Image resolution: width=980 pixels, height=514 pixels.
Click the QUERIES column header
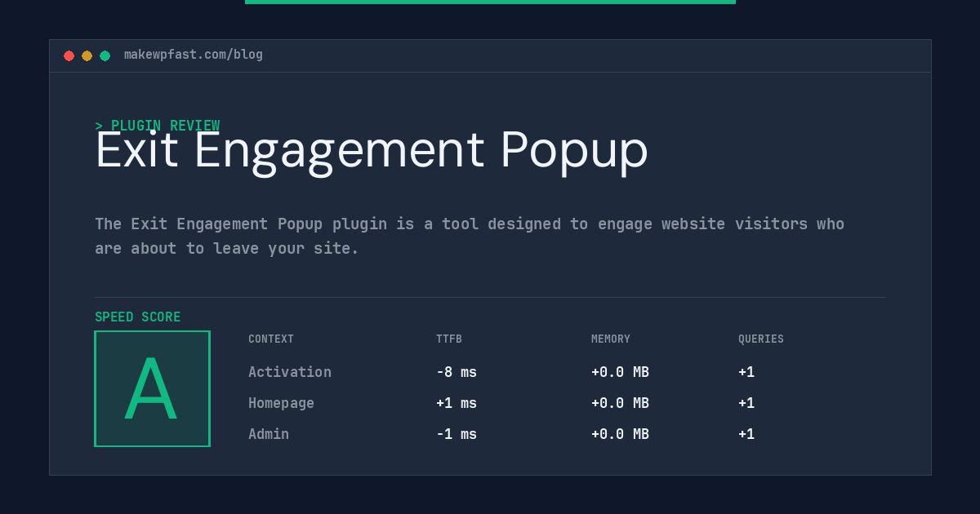pos(761,339)
